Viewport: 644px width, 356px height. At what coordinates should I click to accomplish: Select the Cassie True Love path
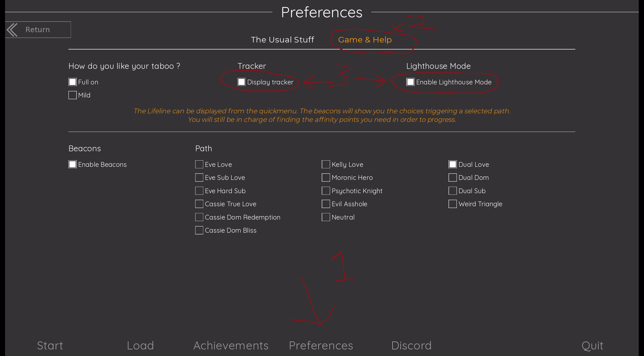point(199,204)
